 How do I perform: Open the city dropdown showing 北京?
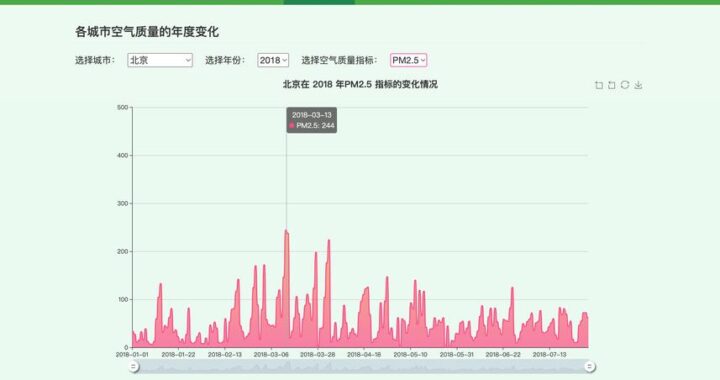click(x=160, y=60)
